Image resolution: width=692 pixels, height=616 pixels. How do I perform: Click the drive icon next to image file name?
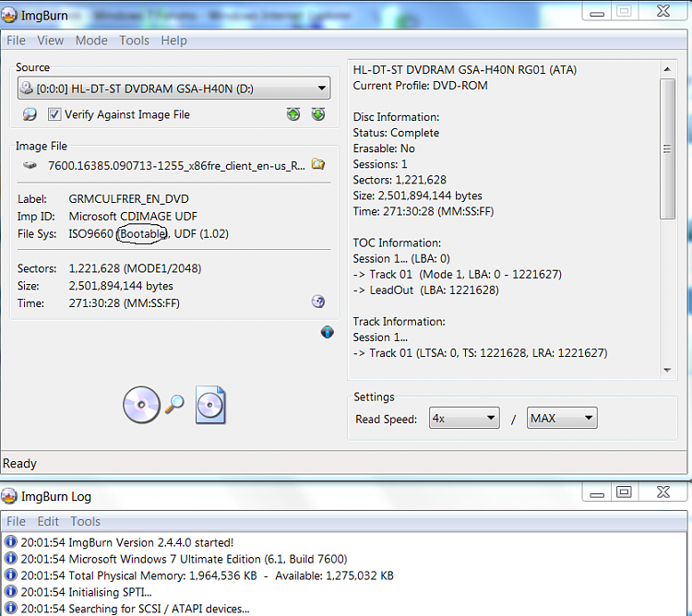tap(30, 165)
